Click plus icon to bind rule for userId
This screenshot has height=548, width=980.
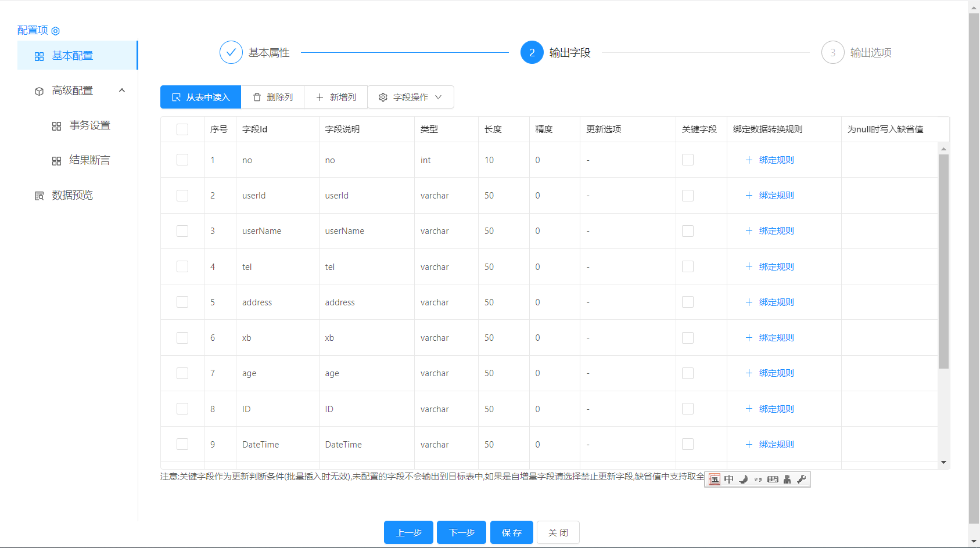tap(749, 196)
